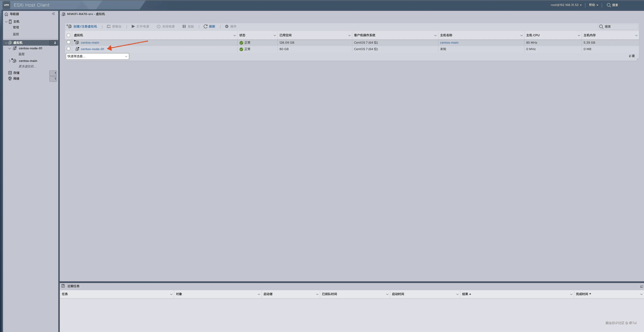Click the minimize icon of Recent Tasks panel

coord(641,286)
